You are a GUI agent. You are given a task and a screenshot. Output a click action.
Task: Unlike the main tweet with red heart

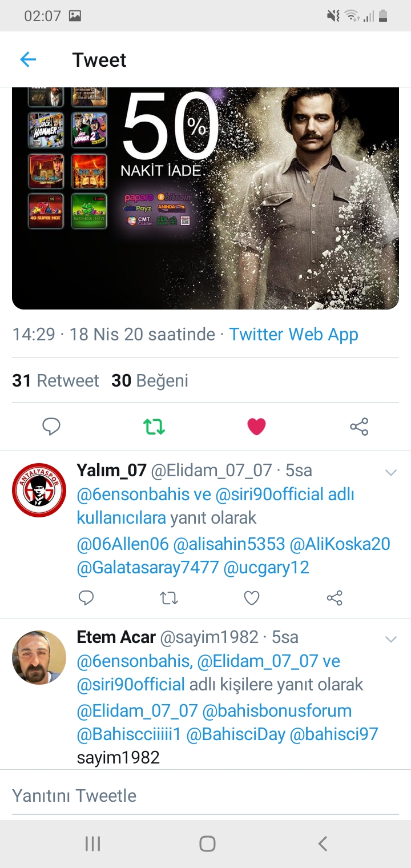tap(256, 427)
